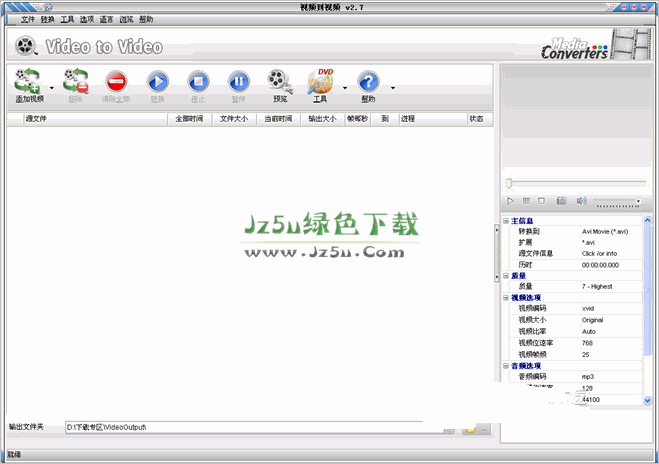Click properties panel scrollbar down arrow
This screenshot has width=659, height=464.
coord(648,401)
